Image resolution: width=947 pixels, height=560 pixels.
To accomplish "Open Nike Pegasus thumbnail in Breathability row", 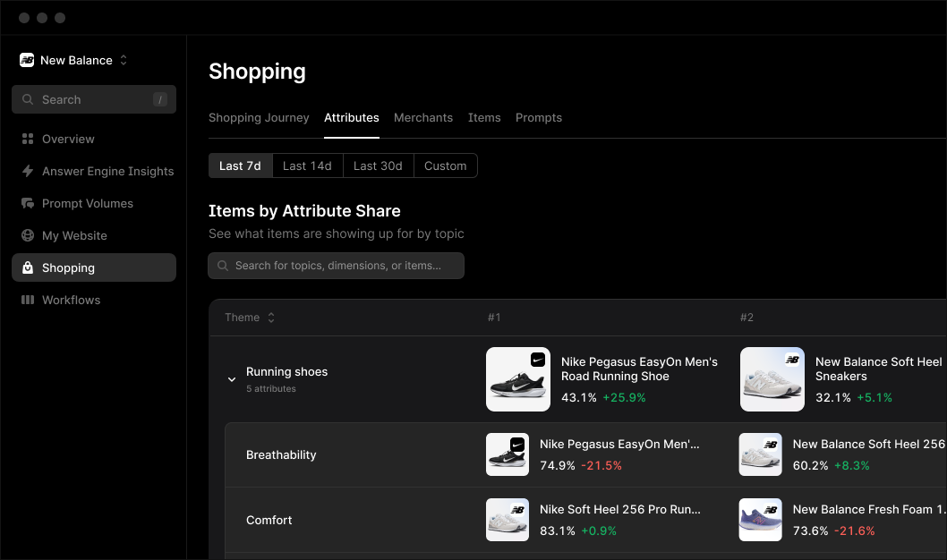I will [x=508, y=454].
